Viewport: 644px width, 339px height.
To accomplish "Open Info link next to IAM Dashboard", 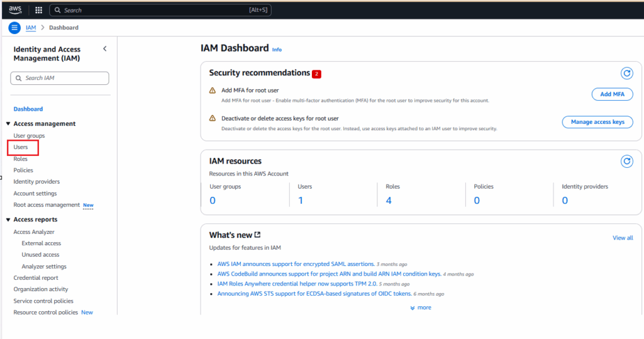I will [277, 50].
